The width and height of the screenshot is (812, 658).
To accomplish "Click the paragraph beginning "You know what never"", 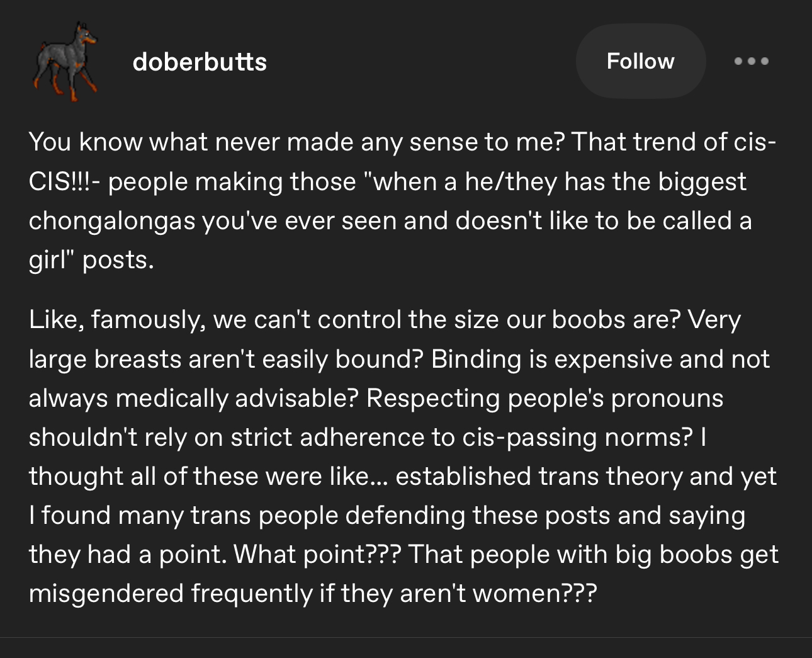I will tap(403, 201).
